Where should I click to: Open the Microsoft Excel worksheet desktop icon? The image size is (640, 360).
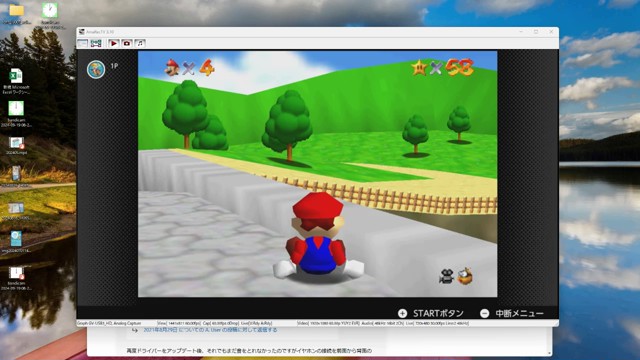[16, 81]
